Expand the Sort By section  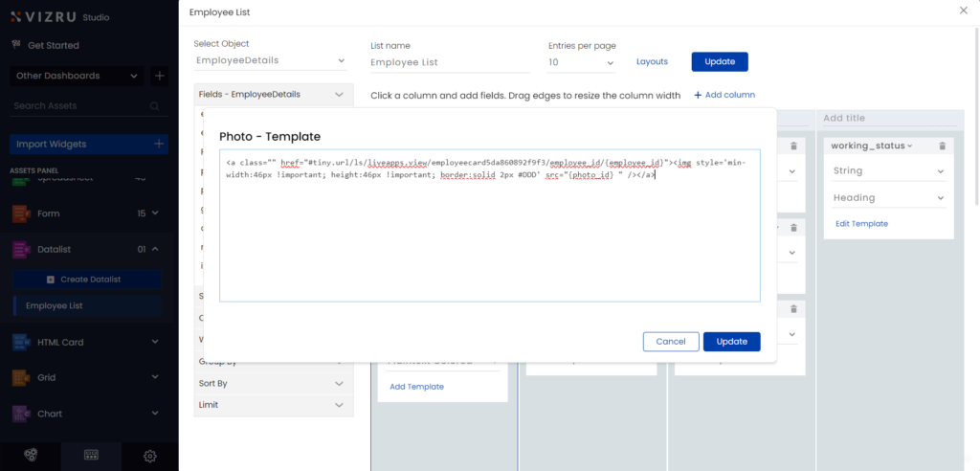(x=273, y=383)
